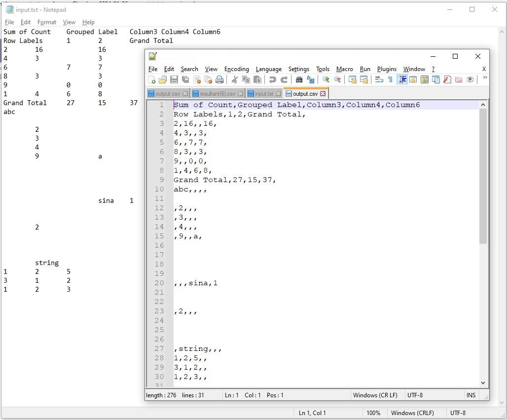This screenshot has height=420, width=507.
Task: Open the Language menu
Action: click(269, 69)
